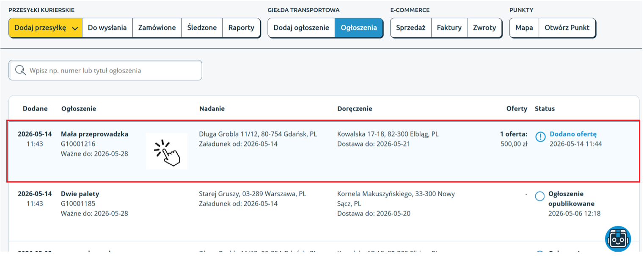Go to the Raporty tab
644x256 pixels.
click(x=241, y=28)
